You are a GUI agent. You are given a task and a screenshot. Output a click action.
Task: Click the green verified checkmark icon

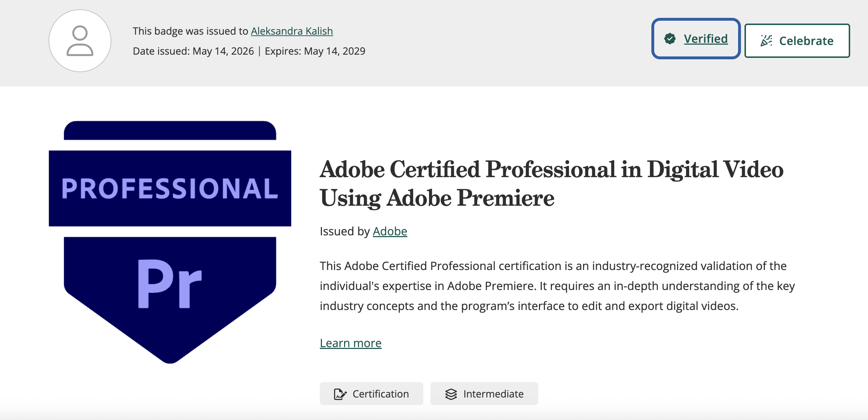pos(670,39)
